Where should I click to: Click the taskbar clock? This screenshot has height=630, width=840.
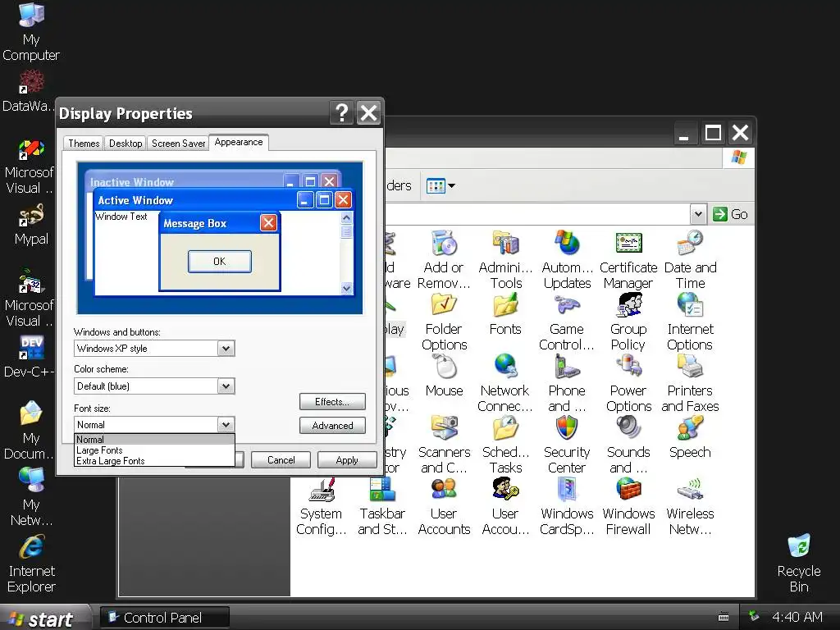(797, 617)
